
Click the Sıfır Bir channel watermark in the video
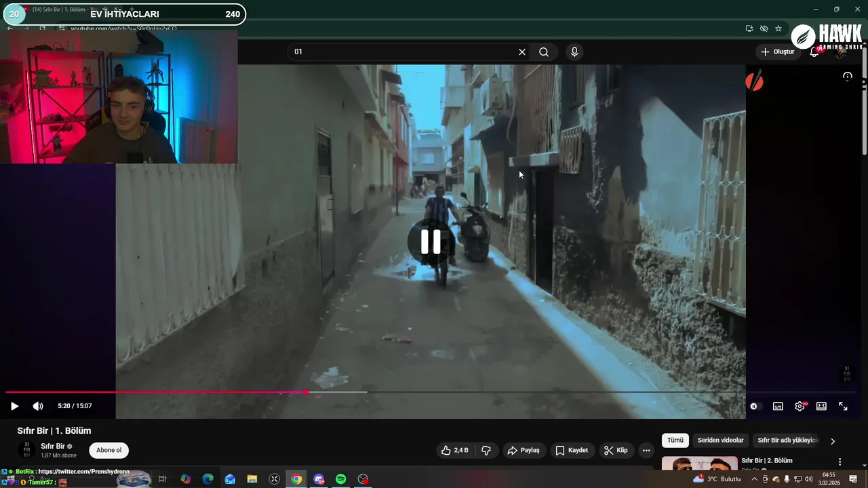pos(846,373)
